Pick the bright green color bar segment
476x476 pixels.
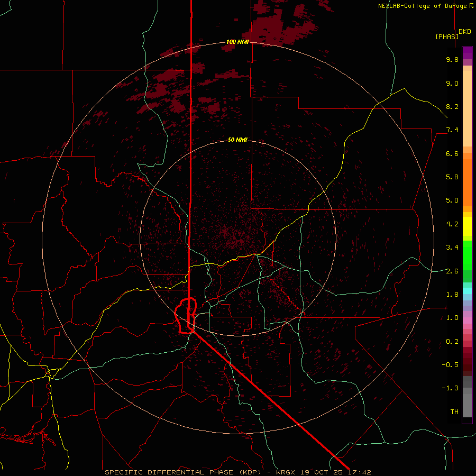467,255
